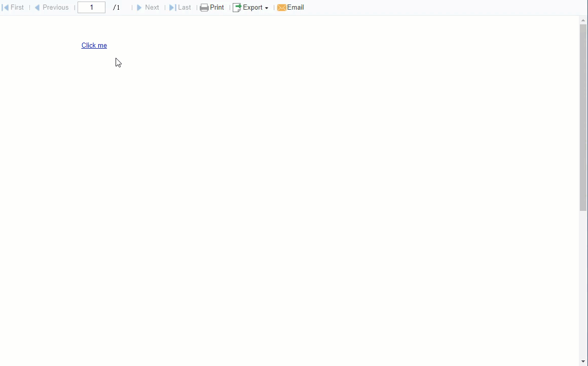This screenshot has height=366, width=588.
Task: Select the page number input field
Action: [x=91, y=7]
